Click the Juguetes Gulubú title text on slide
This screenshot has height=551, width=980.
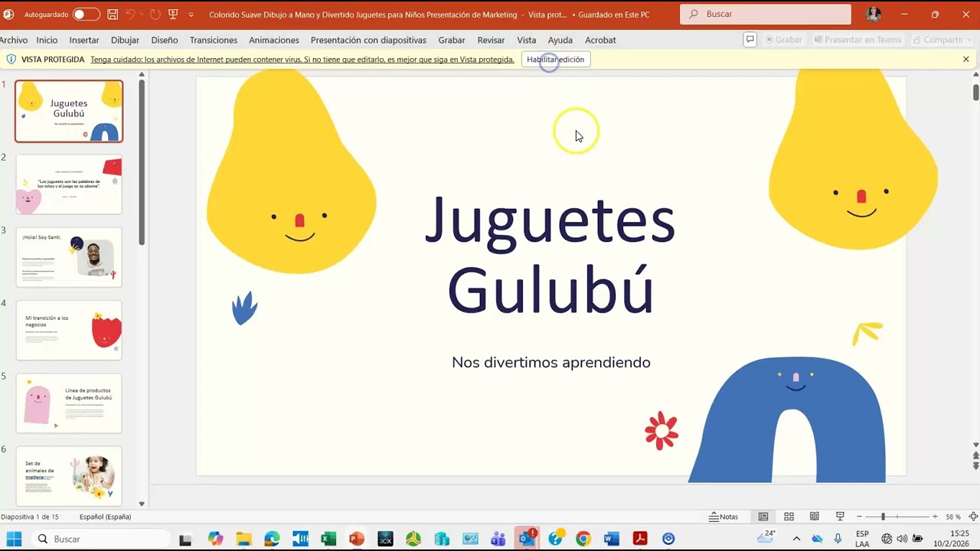pyautogui.click(x=550, y=254)
